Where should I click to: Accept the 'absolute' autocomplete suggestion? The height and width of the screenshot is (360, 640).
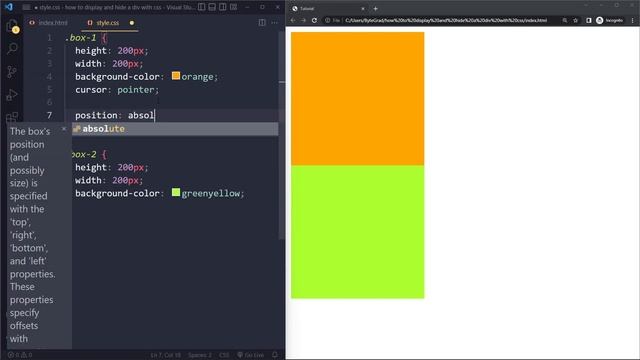coord(175,129)
